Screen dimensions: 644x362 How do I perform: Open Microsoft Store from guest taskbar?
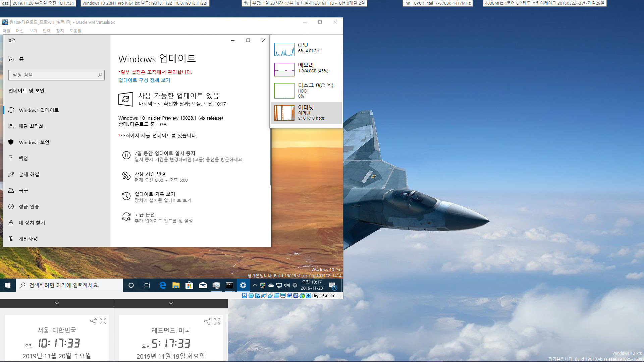190,285
